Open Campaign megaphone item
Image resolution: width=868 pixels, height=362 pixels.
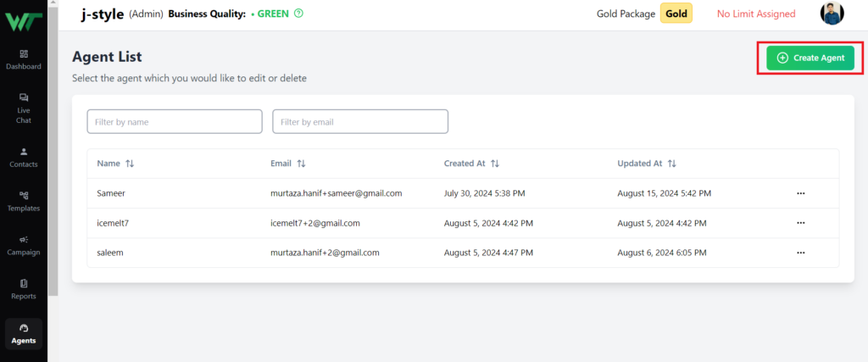tap(23, 246)
